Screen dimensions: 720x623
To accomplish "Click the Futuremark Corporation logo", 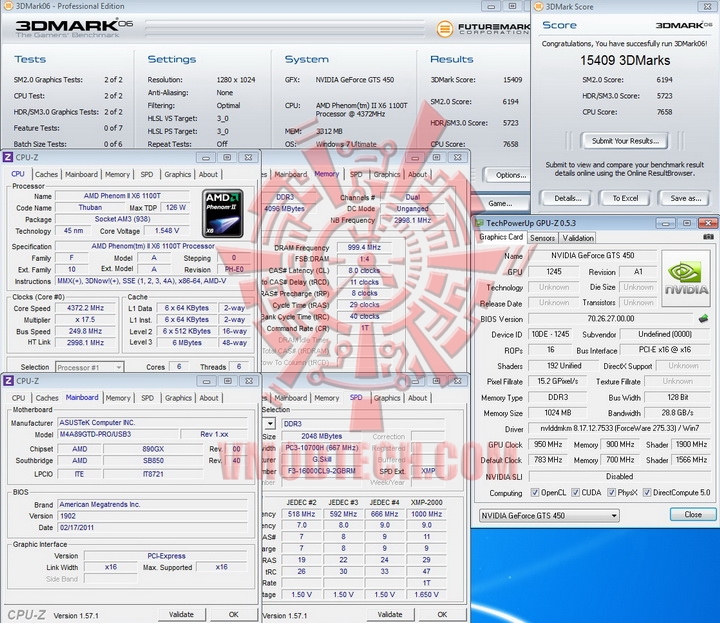I will click(483, 29).
